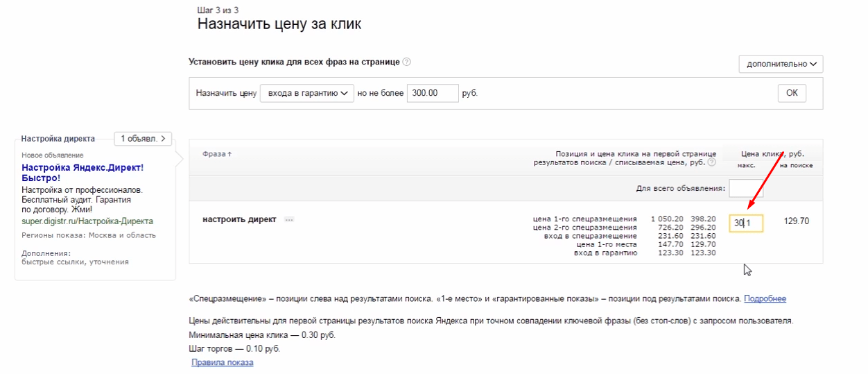Open the "дополнительно" dropdown
The image size is (868, 374).
coord(781,64)
